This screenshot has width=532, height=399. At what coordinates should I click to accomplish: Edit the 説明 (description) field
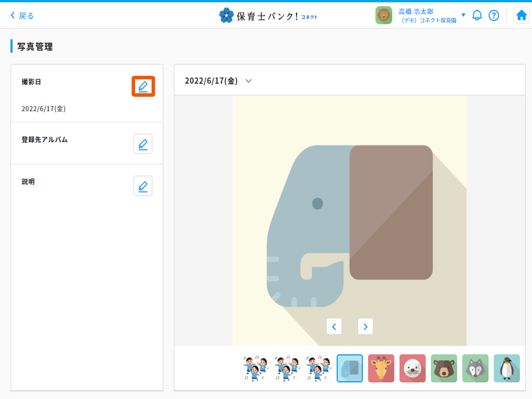(x=143, y=186)
